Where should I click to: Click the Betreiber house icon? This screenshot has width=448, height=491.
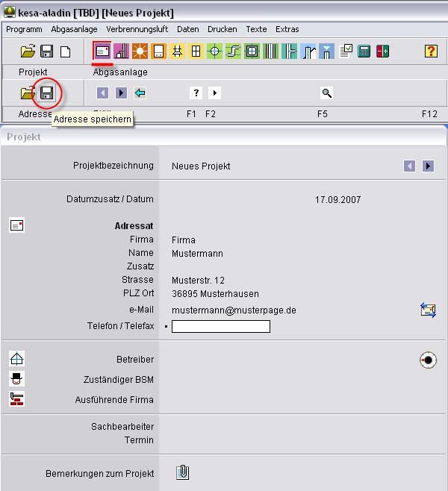pyautogui.click(x=17, y=359)
